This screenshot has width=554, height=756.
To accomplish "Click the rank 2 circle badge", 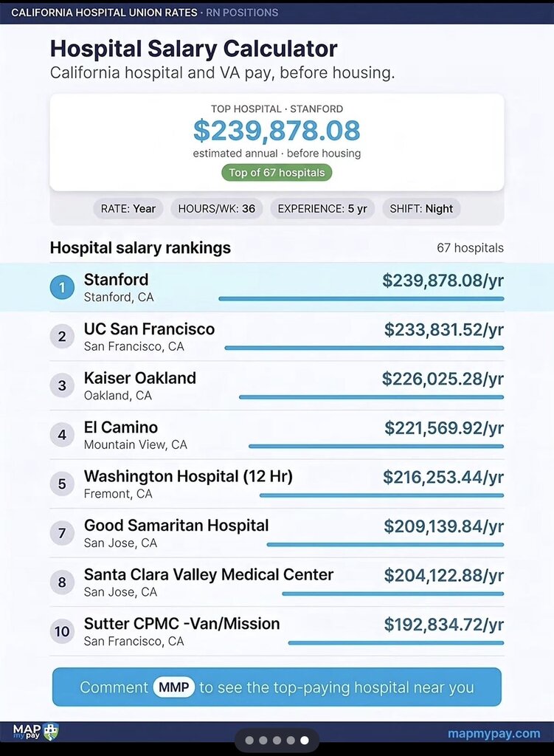I will [62, 336].
